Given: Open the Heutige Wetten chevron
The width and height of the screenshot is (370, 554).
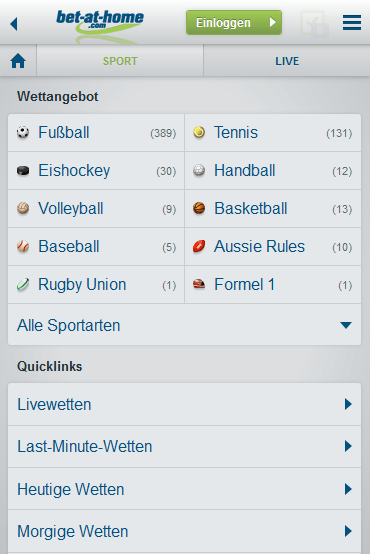Looking at the screenshot, I should click(x=348, y=489).
